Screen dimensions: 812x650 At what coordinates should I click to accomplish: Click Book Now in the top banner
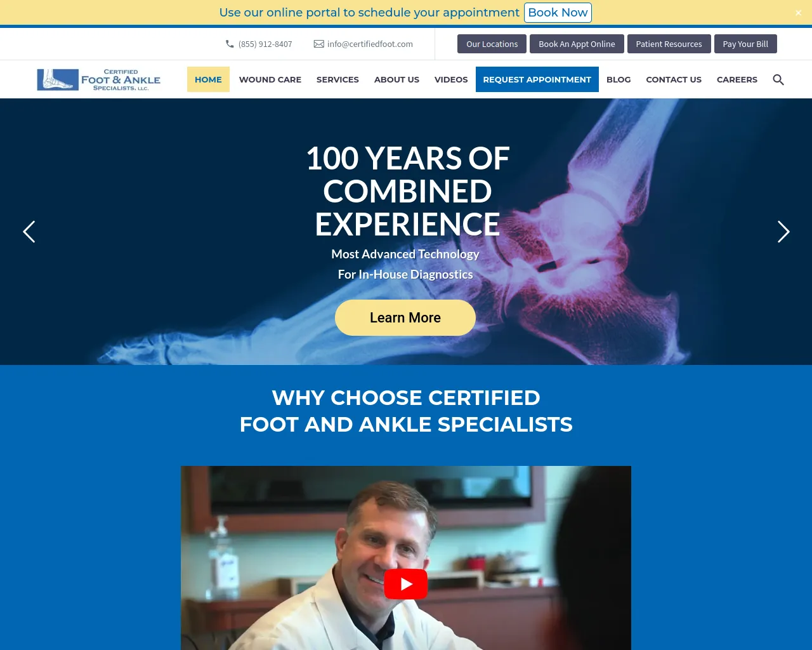558,13
